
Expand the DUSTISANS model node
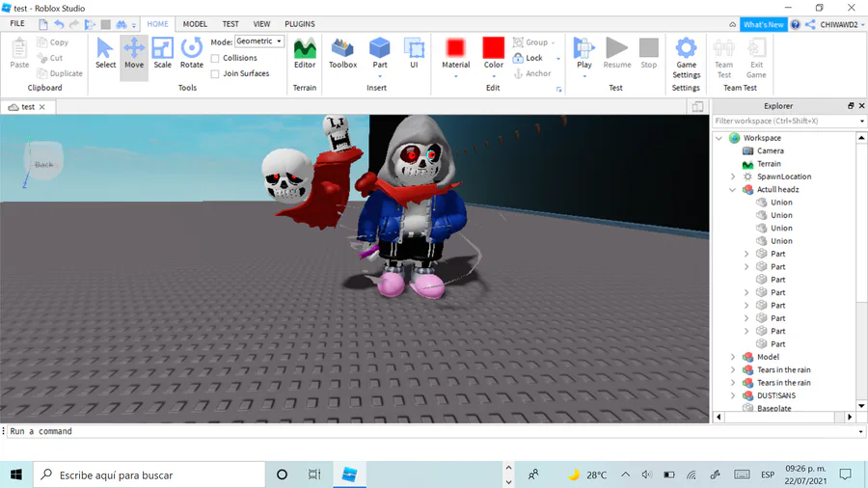[732, 395]
